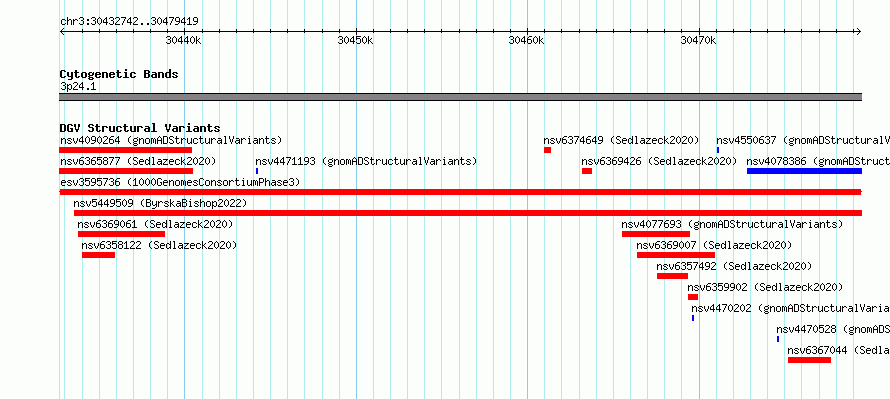The height and width of the screenshot is (399, 890).
Task: Click the 30470k ruler tick label
Action: click(698, 40)
